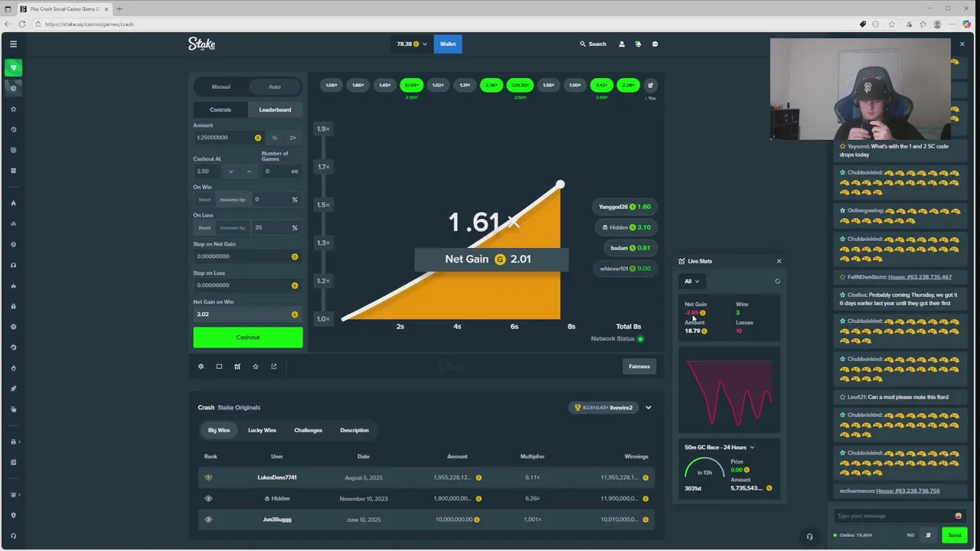Expand the 50m GC Race dropdown

[x=720, y=447]
